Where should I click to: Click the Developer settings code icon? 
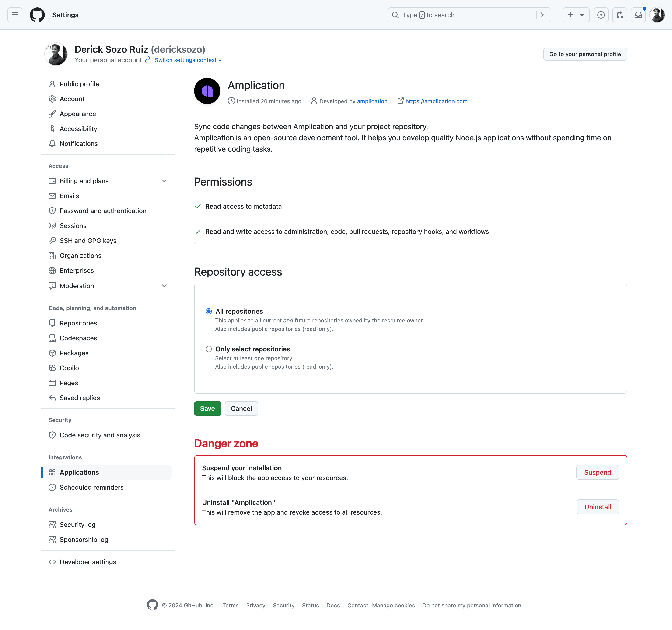(x=52, y=562)
